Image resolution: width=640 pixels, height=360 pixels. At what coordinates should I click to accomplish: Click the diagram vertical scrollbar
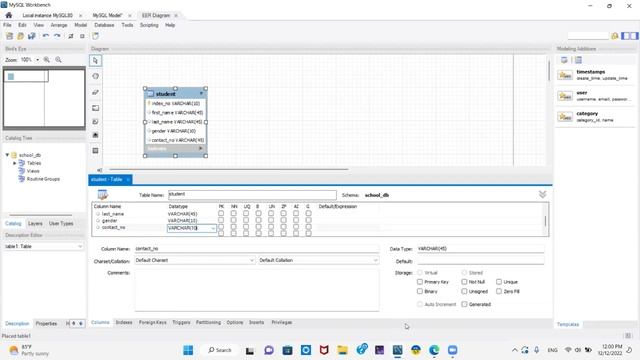549,70
